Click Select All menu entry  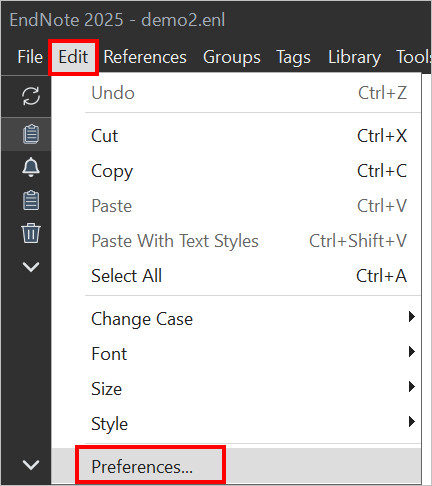(253, 276)
